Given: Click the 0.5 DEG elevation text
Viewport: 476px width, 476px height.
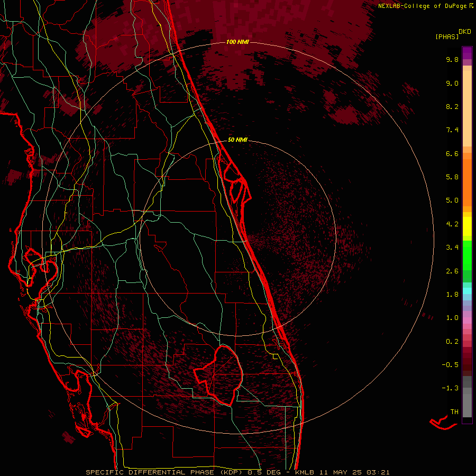Looking at the screenshot, I should 264,472.
